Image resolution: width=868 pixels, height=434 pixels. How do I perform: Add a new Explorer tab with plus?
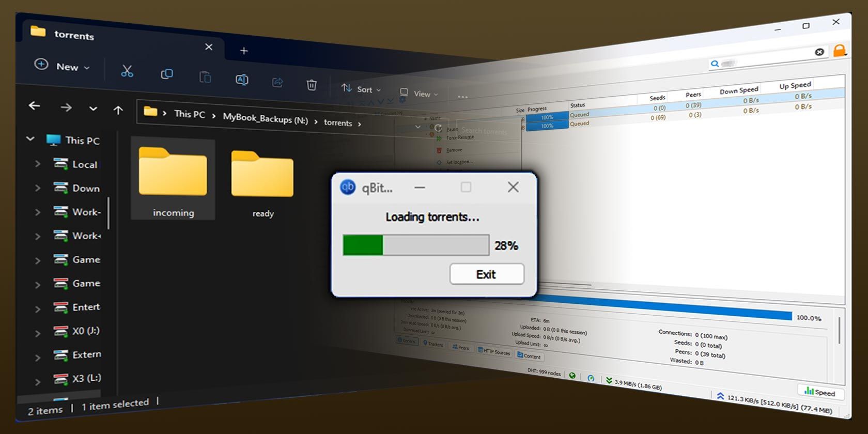[244, 51]
